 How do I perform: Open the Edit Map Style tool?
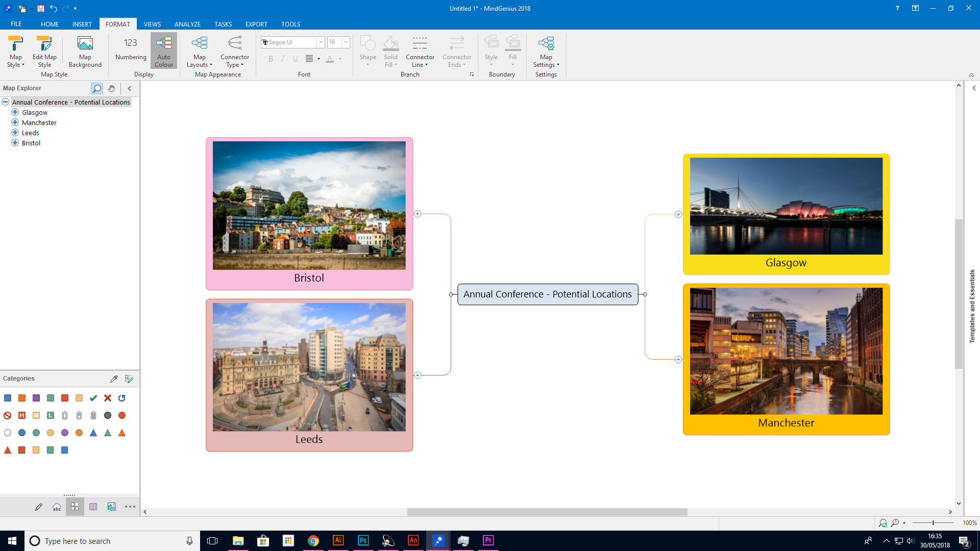click(44, 51)
